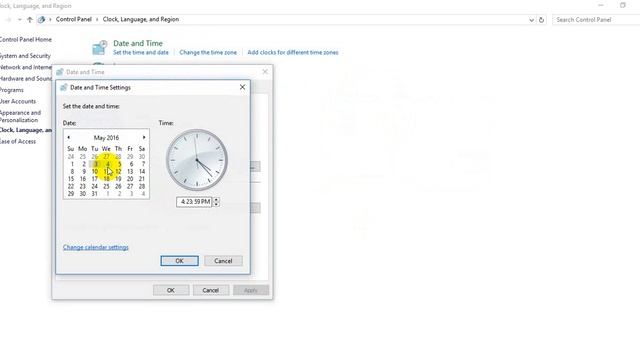640x360 pixels.
Task: Select May 24 in the calendar
Action: (x=94, y=186)
